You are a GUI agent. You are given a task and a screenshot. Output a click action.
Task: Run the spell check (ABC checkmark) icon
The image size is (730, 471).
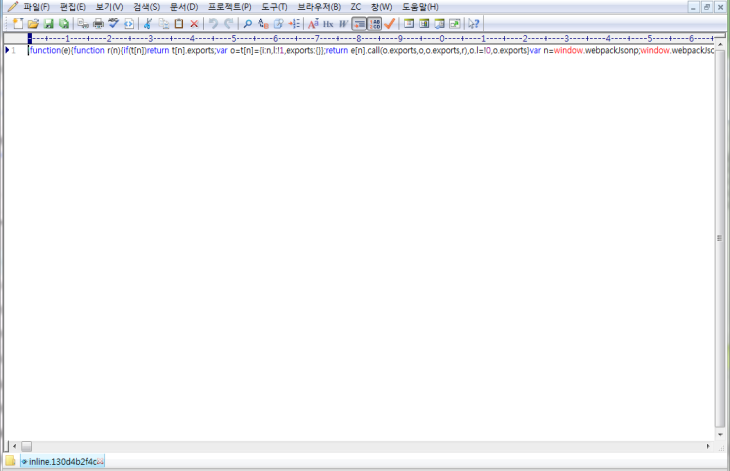point(114,23)
